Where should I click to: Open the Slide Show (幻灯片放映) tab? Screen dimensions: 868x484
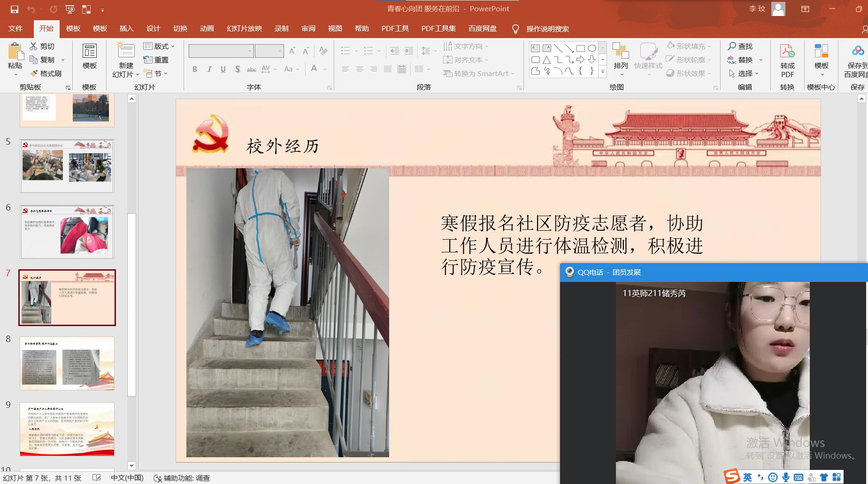244,29
